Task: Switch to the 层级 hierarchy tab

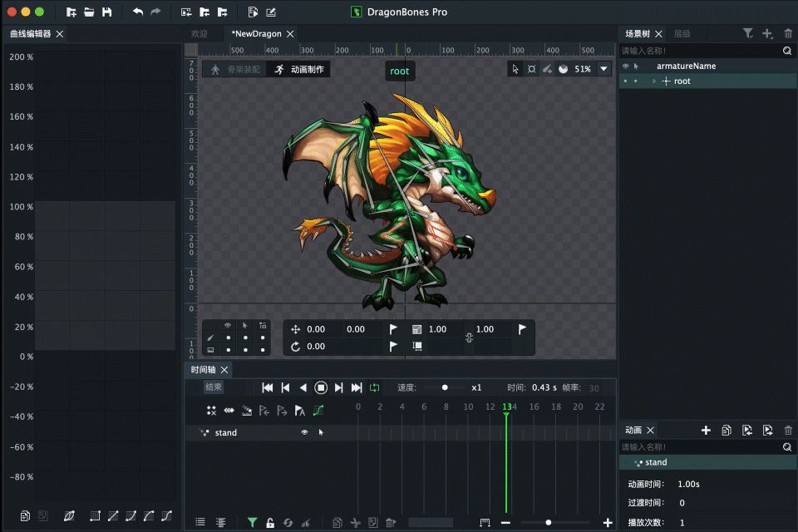Action: pyautogui.click(x=682, y=33)
